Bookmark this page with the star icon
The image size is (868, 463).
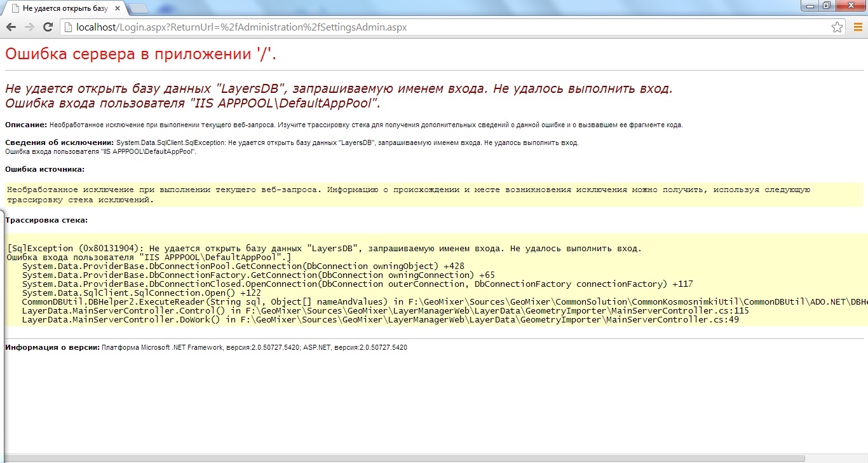point(837,27)
